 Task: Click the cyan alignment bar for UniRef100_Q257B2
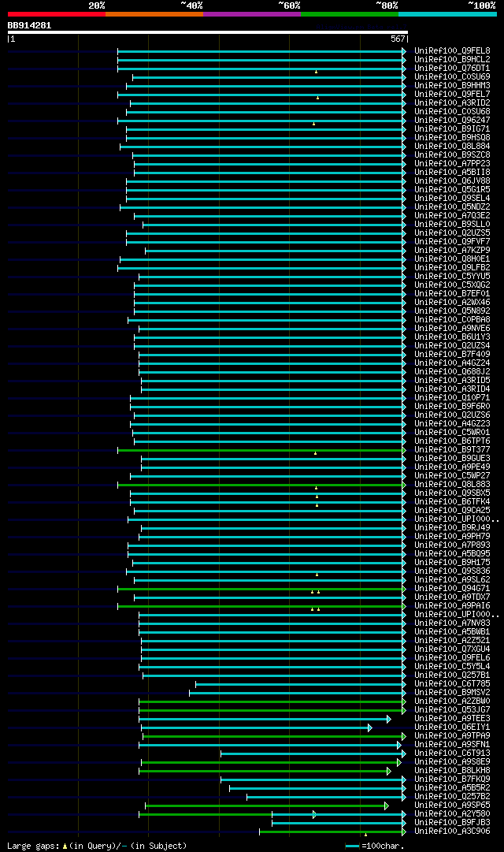(325, 798)
